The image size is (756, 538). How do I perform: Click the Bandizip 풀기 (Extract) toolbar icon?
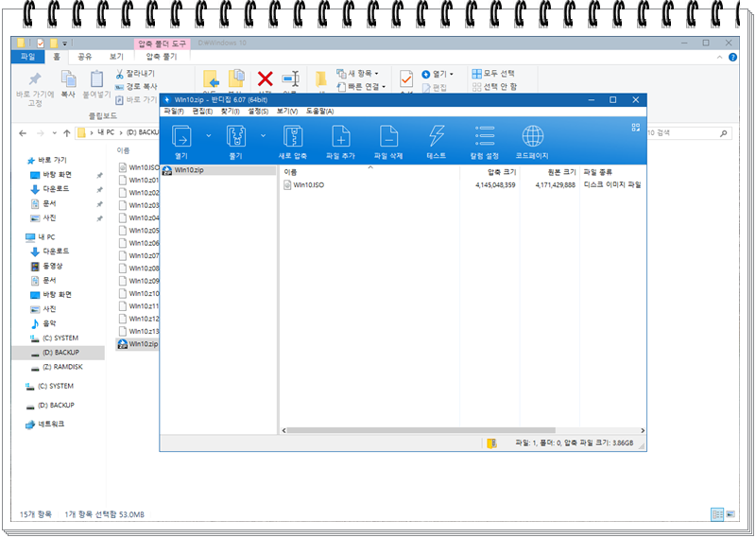tap(235, 136)
